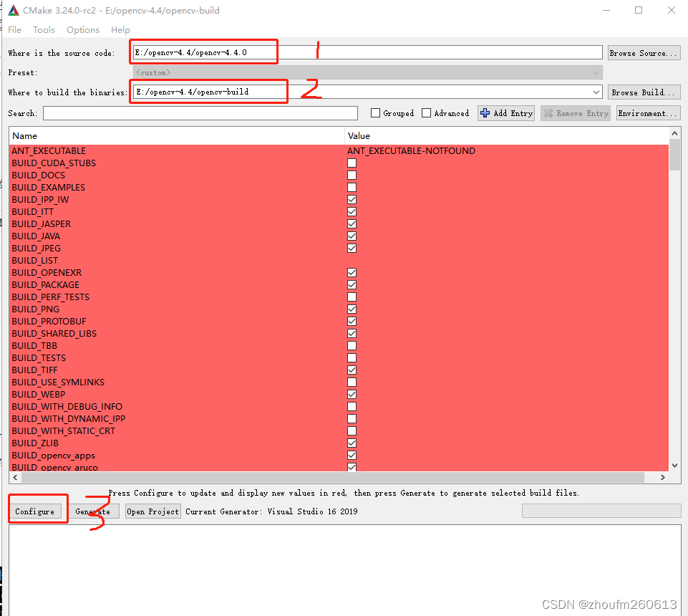Open the Help menu

[120, 30]
